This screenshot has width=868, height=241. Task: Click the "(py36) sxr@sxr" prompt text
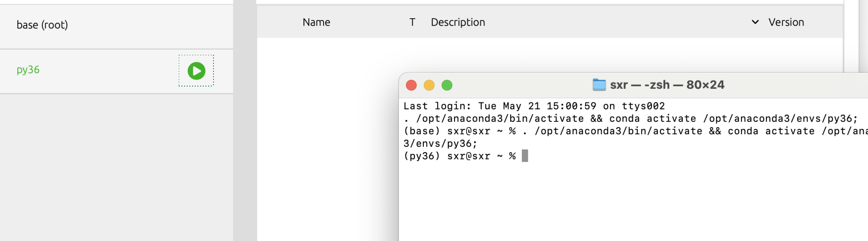coord(446,156)
